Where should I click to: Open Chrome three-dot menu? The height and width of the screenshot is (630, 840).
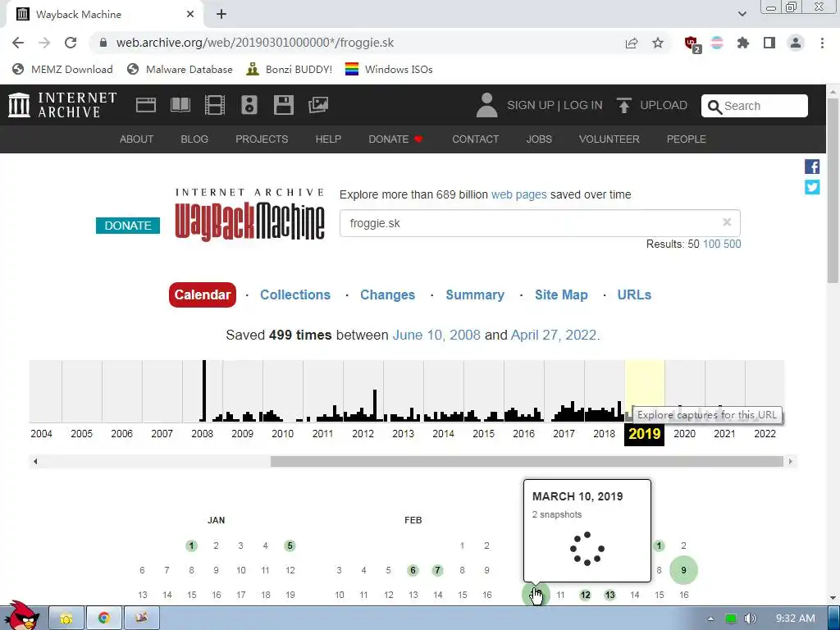click(822, 43)
